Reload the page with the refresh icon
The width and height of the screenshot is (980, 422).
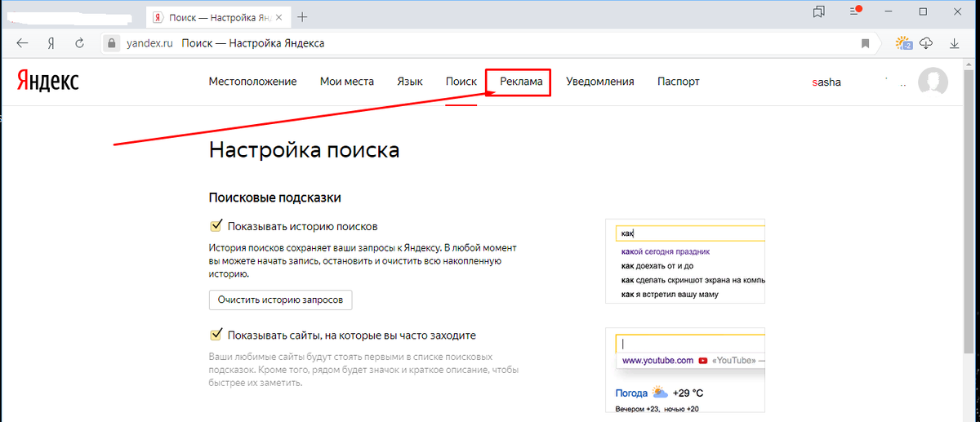point(79,43)
